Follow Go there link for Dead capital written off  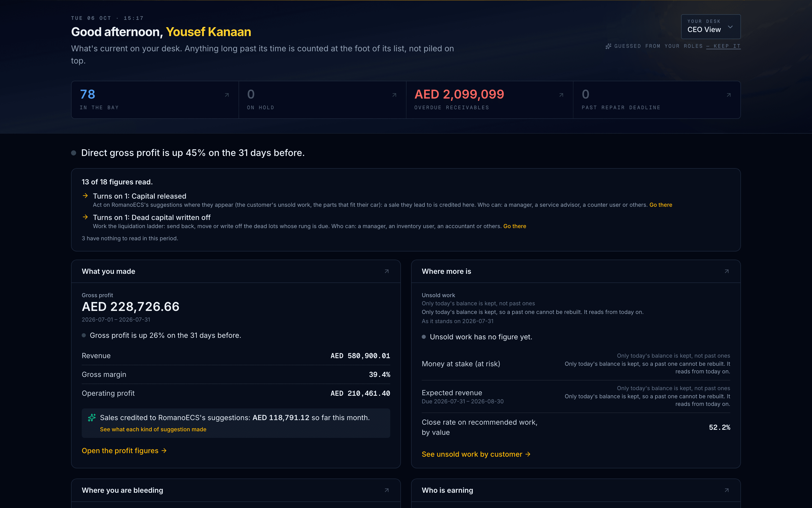click(x=515, y=226)
